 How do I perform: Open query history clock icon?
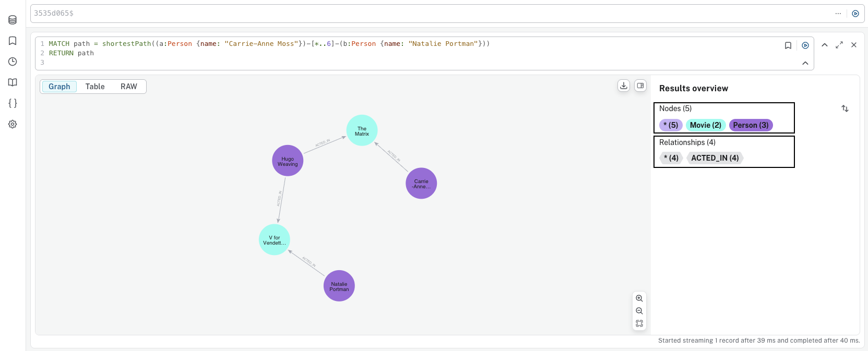point(13,62)
